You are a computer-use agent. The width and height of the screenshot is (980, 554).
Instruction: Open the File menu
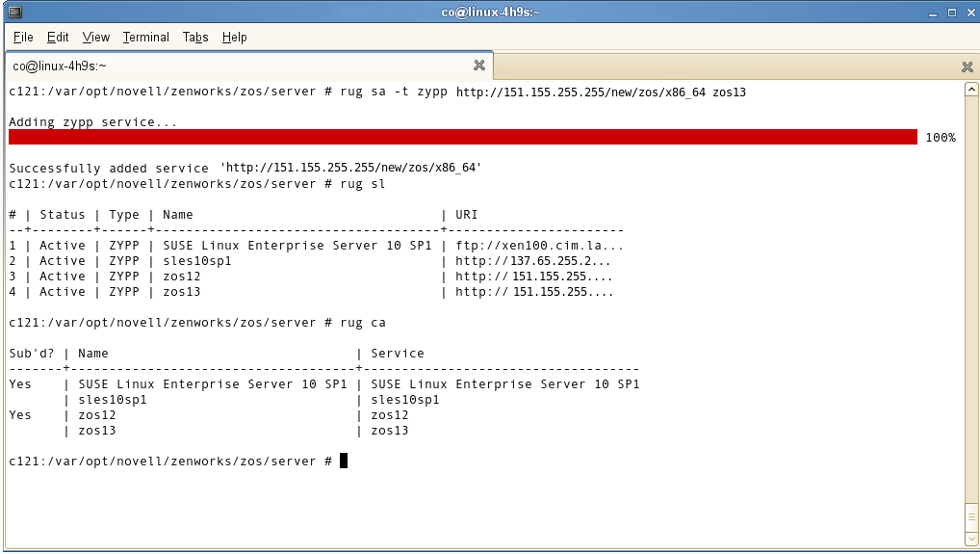coord(23,38)
